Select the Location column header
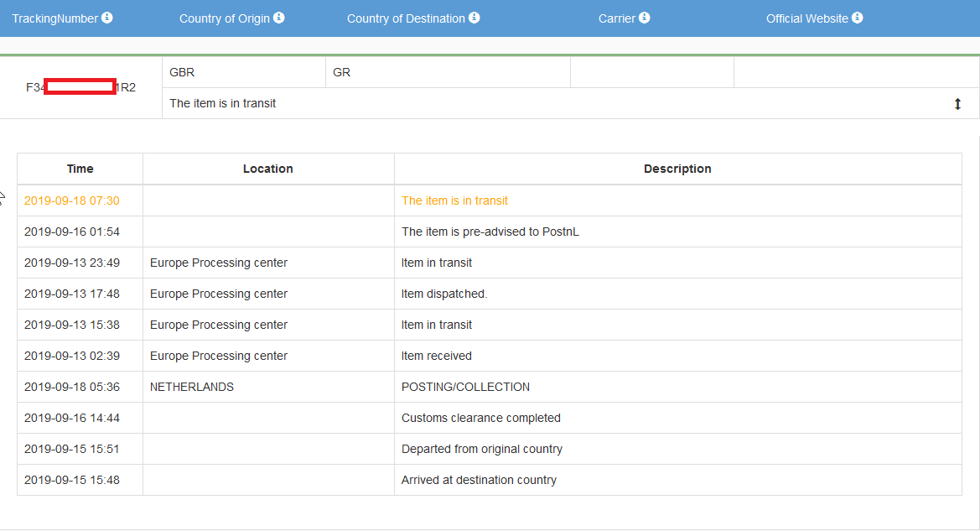This screenshot has width=980, height=531. (x=268, y=169)
